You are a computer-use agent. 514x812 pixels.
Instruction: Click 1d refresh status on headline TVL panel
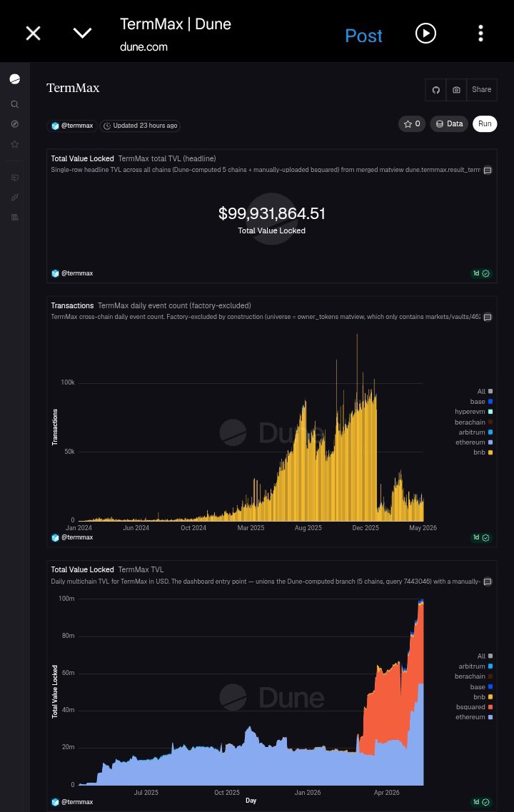(x=481, y=273)
